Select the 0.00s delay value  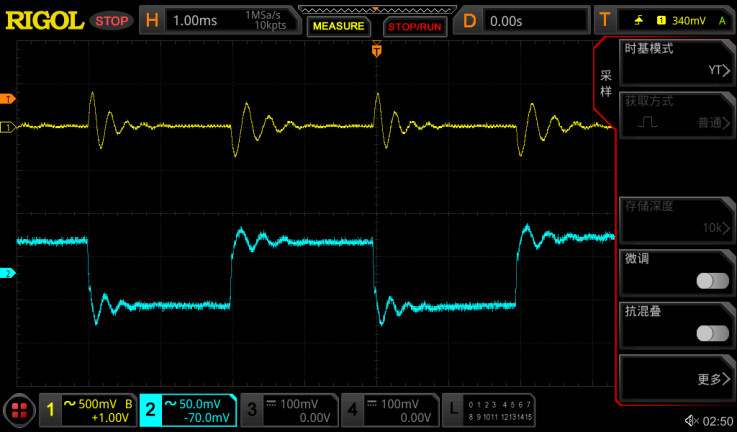506,21
